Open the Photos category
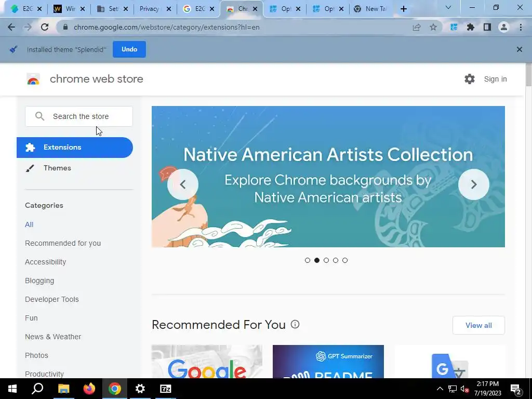The image size is (532, 399). click(37, 355)
